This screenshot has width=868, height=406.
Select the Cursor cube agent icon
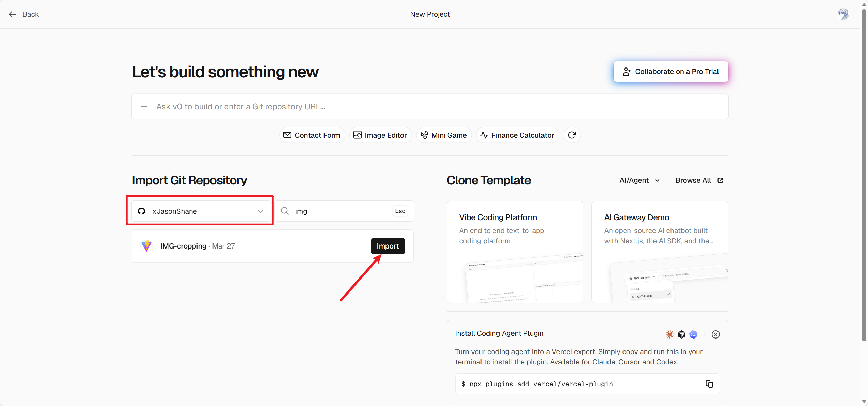point(681,334)
